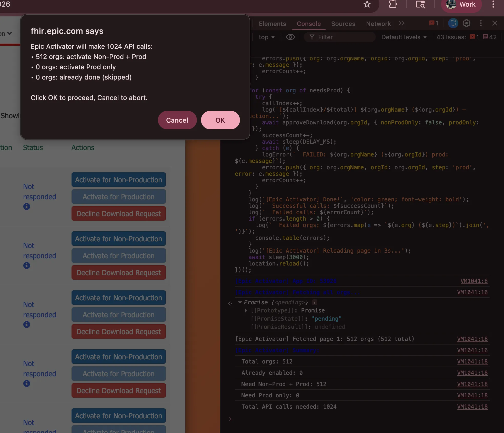
Task: Open VM1041:16 link on the Summary row
Action: (x=472, y=350)
